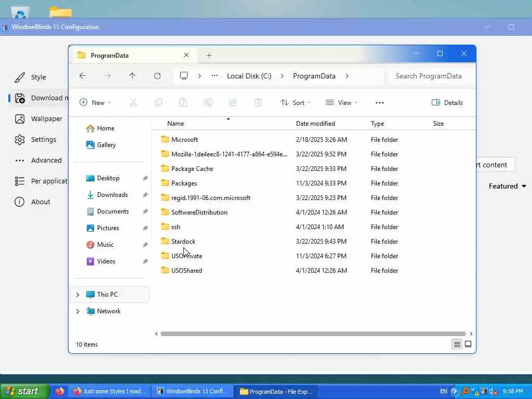The image size is (532, 399).
Task: Select Home in navigation pane
Action: tap(100, 128)
